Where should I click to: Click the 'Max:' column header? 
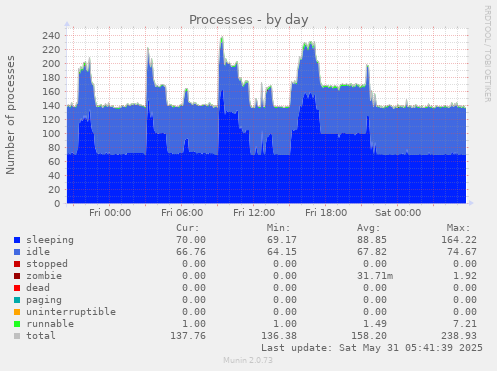(458, 228)
